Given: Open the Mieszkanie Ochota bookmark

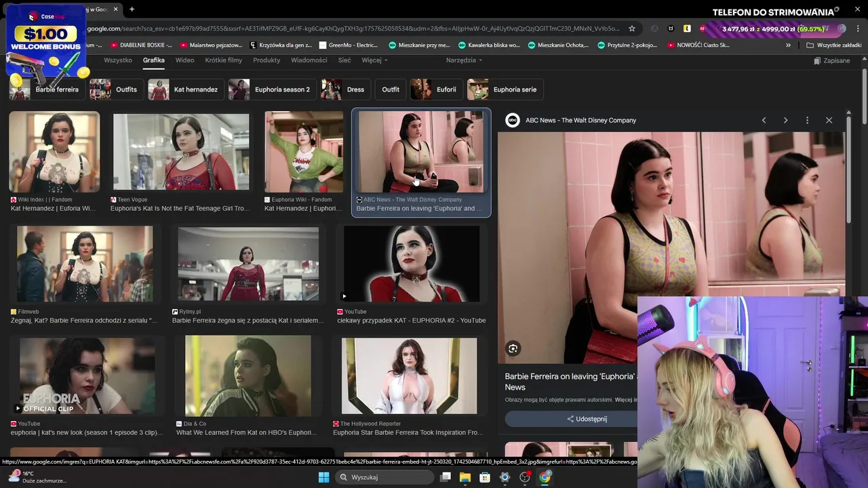Looking at the screenshot, I should pyautogui.click(x=559, y=45).
